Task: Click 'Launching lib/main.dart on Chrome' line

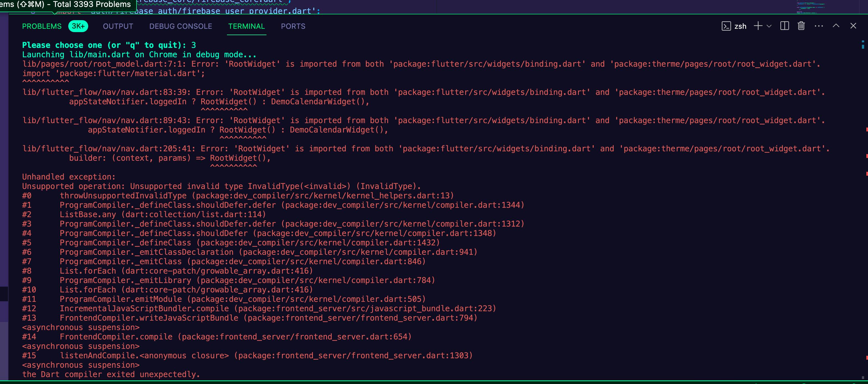Action: [x=139, y=55]
